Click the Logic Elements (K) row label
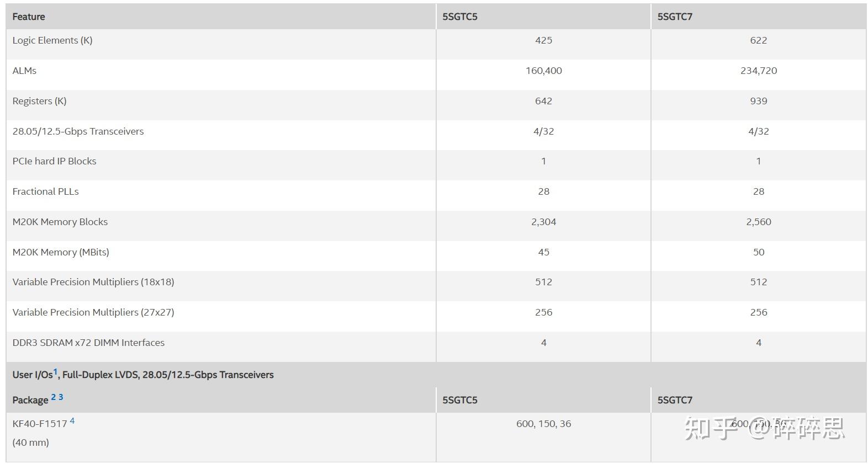 (52, 40)
